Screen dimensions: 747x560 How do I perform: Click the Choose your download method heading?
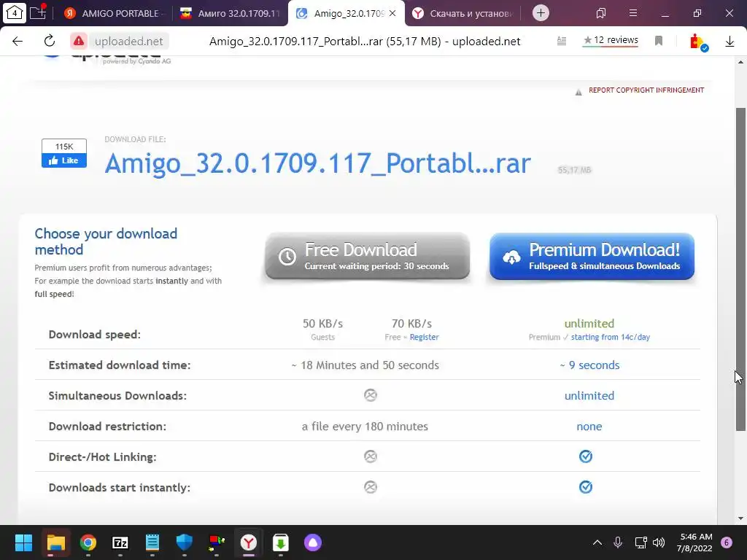tap(106, 241)
